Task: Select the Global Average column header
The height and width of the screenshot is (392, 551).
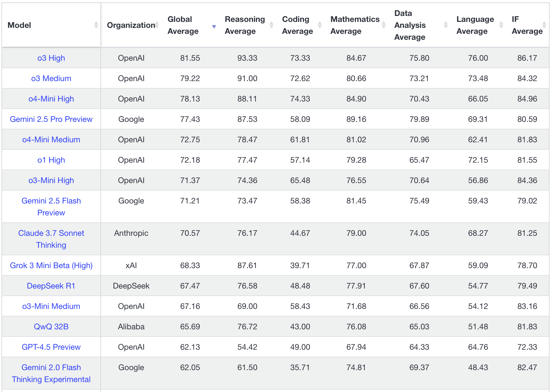Action: pos(183,25)
